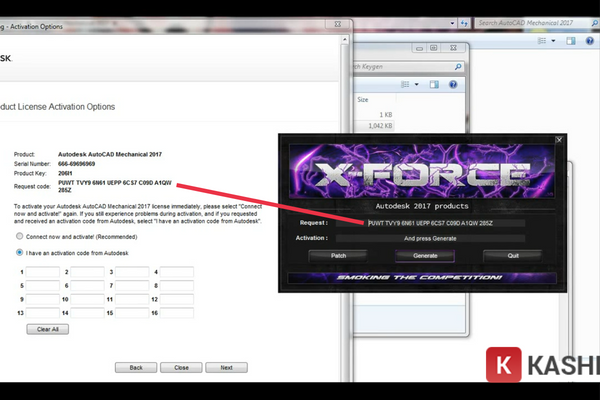Change view icon in AutoCAD Mechanical 2017 explorer
Image resolution: width=600 pixels, height=400 pixels.
pyautogui.click(x=542, y=41)
